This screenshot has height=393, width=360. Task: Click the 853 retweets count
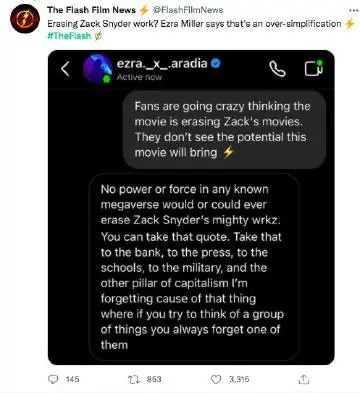[154, 379]
